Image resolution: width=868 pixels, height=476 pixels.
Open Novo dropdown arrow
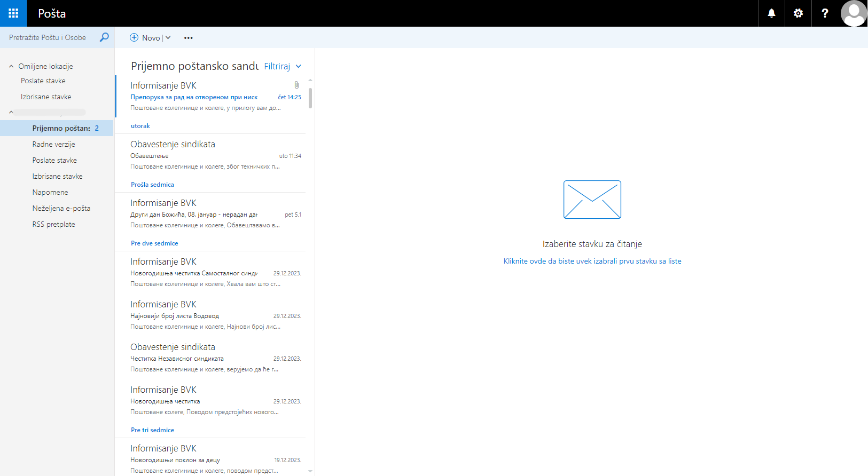coord(168,37)
